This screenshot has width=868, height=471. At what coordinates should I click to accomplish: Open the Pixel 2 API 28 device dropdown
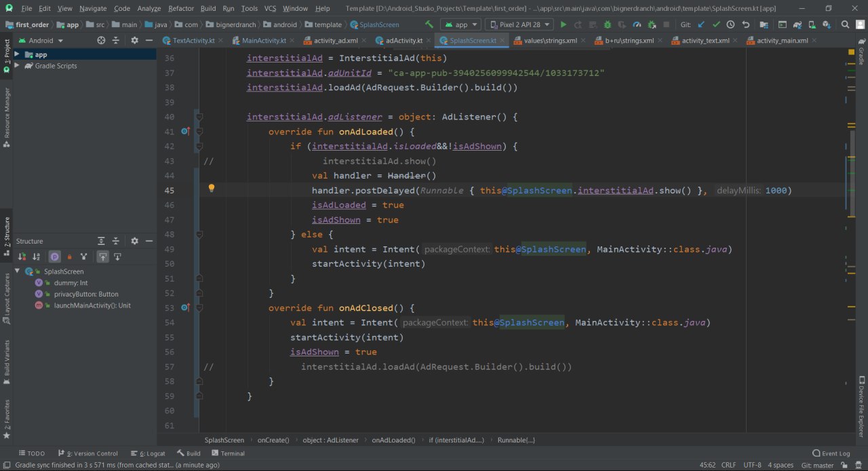tap(519, 24)
